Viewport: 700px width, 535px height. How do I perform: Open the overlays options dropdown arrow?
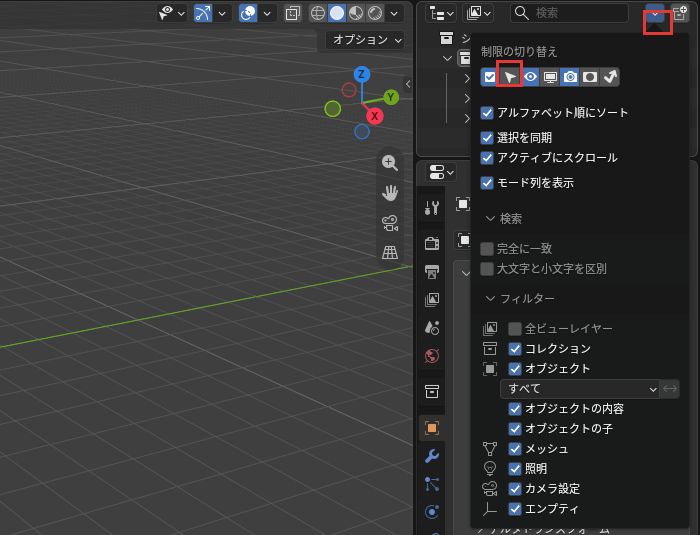(267, 13)
